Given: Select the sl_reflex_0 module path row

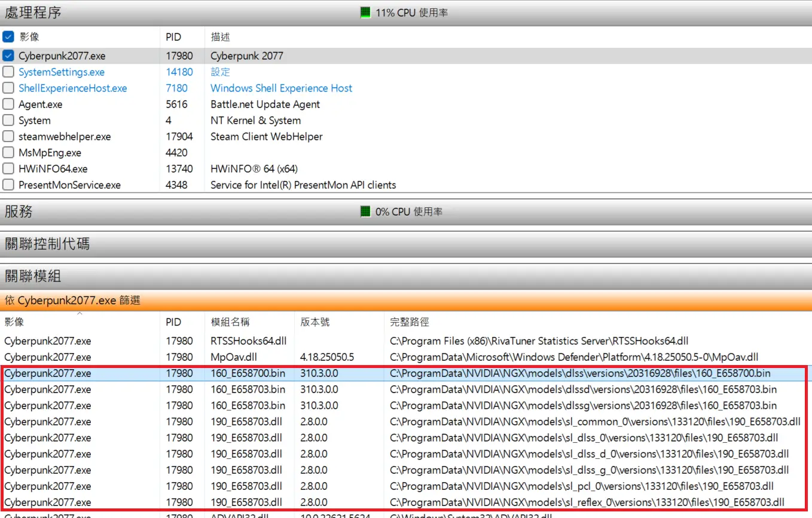Looking at the screenshot, I should [x=586, y=502].
